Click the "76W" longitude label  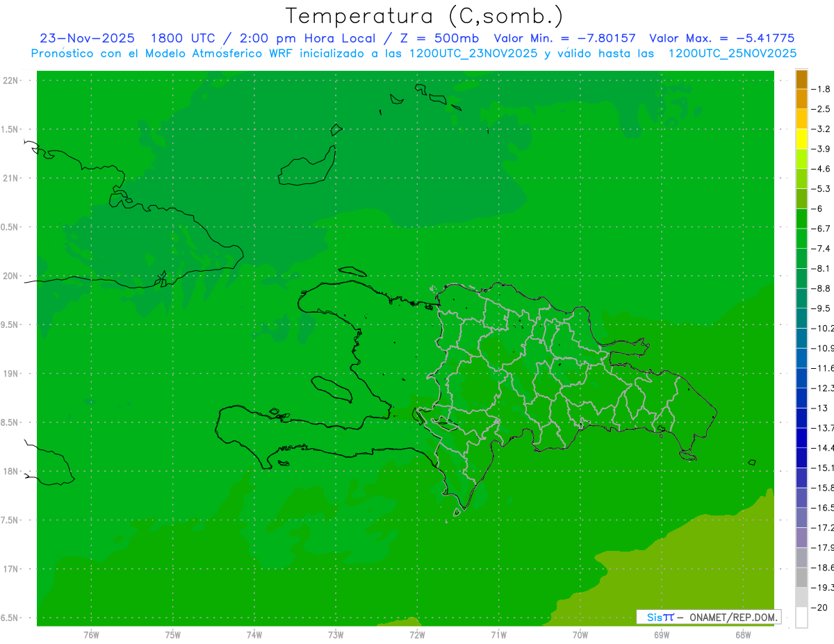[91, 635]
